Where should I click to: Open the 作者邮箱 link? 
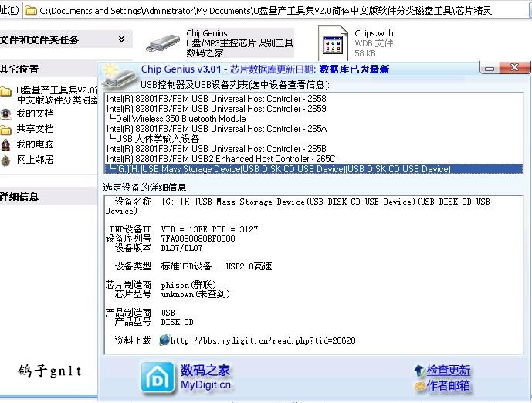click(x=448, y=385)
